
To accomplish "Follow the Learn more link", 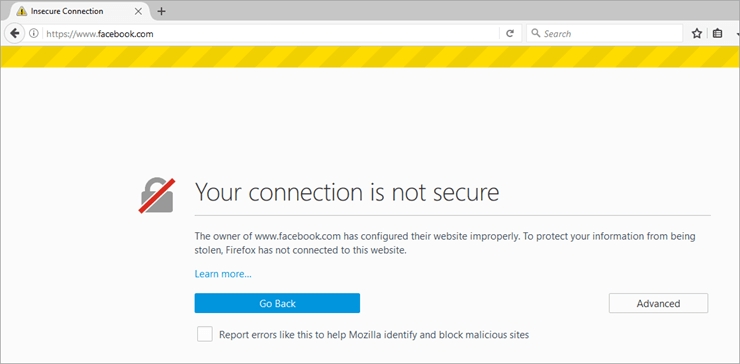I will tap(223, 274).
